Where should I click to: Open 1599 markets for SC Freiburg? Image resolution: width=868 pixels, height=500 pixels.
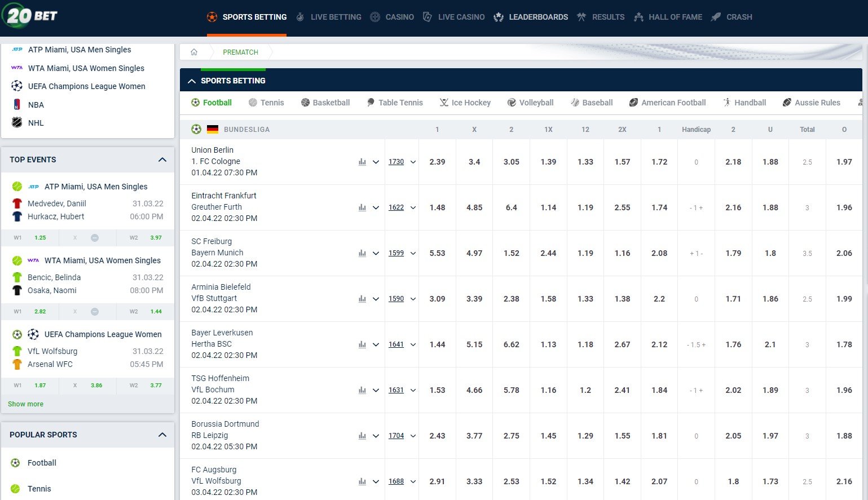point(396,253)
